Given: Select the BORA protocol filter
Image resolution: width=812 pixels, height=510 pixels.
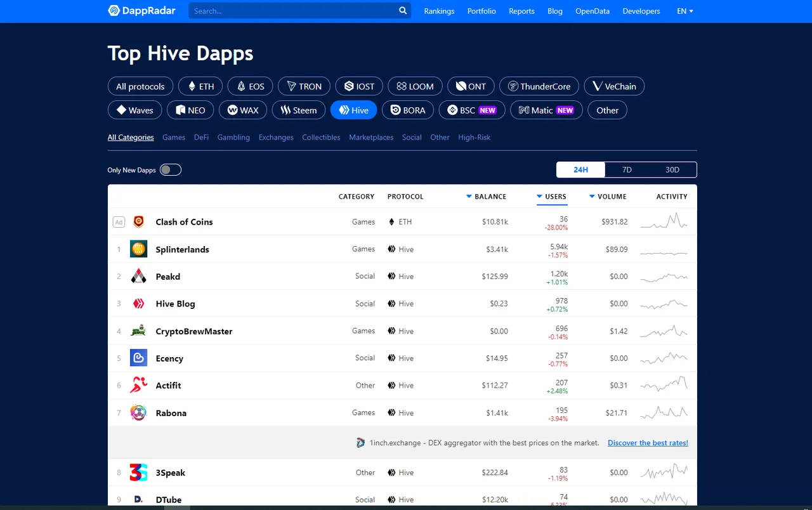Looking at the screenshot, I should pos(408,110).
